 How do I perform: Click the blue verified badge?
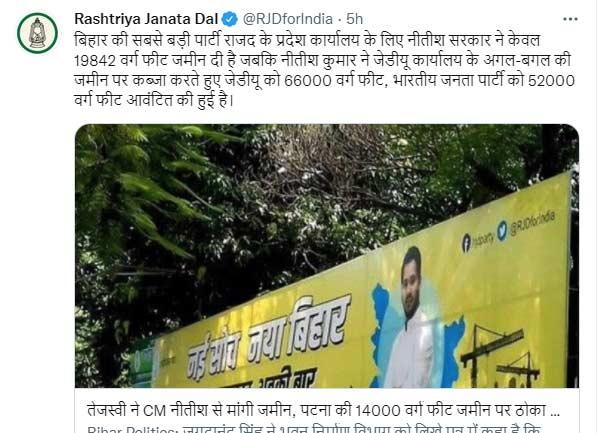tap(230, 19)
